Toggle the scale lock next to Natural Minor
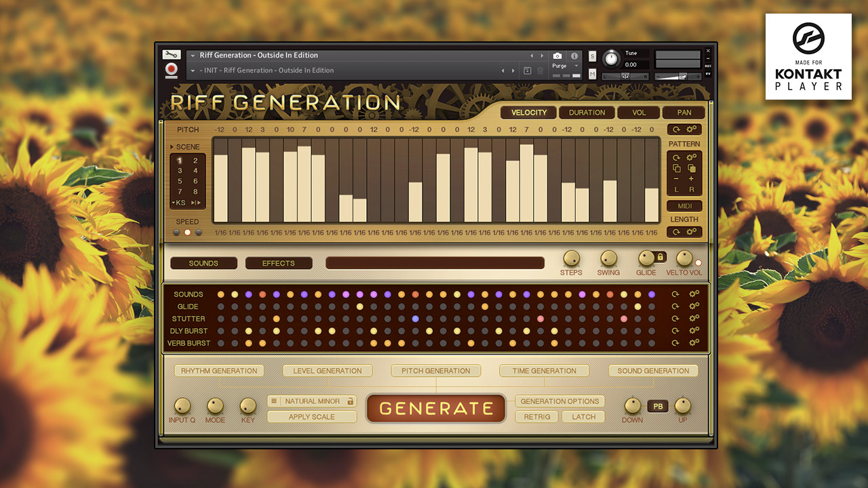The width and height of the screenshot is (868, 488). (x=350, y=401)
